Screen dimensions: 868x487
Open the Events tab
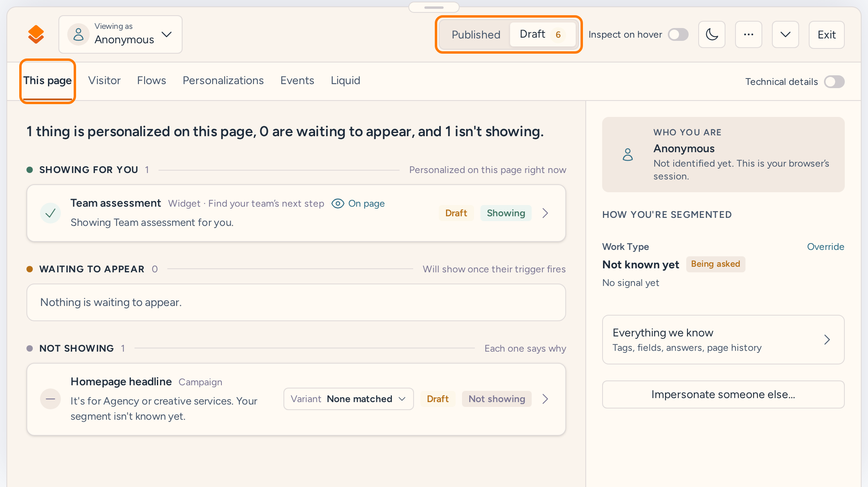coord(297,80)
